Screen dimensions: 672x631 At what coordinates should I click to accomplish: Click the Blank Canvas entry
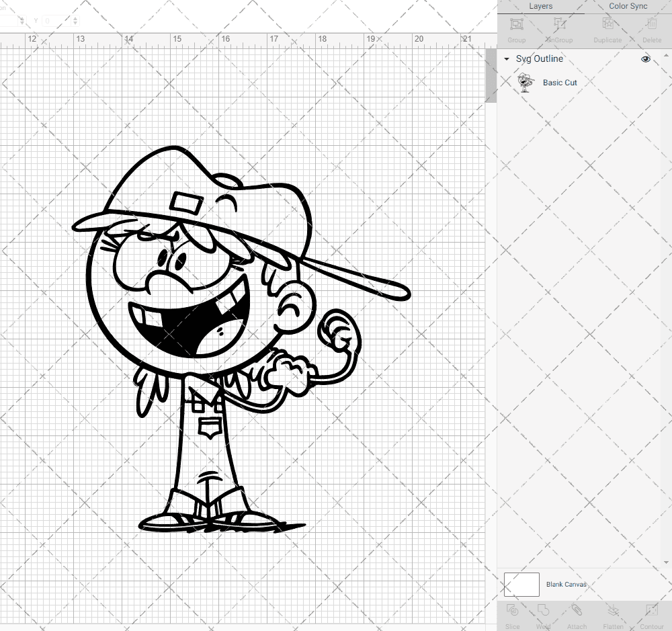coord(566,584)
